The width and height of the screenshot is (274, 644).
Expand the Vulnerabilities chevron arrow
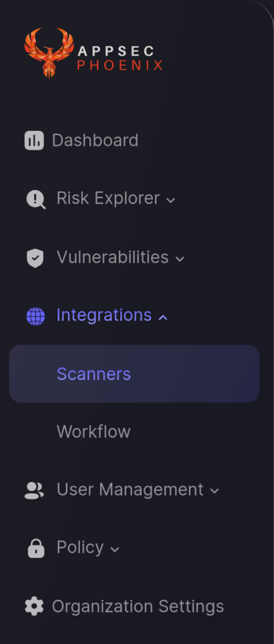(x=180, y=259)
